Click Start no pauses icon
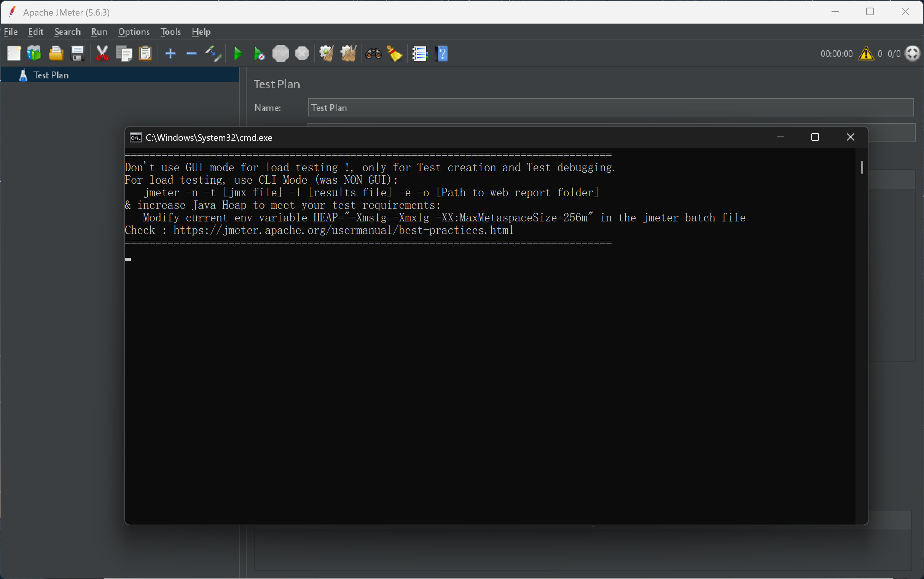The height and width of the screenshot is (579, 924). coord(259,54)
